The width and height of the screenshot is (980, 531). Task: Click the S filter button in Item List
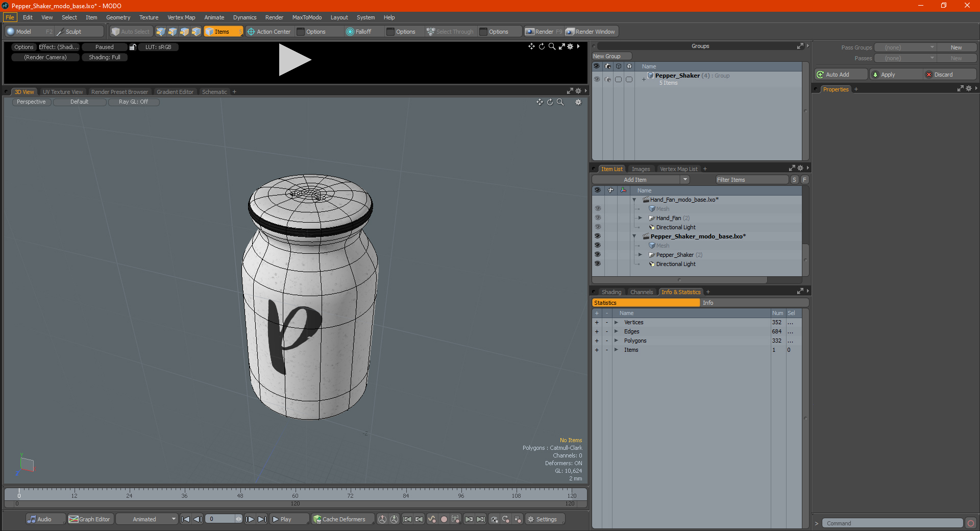coord(794,180)
